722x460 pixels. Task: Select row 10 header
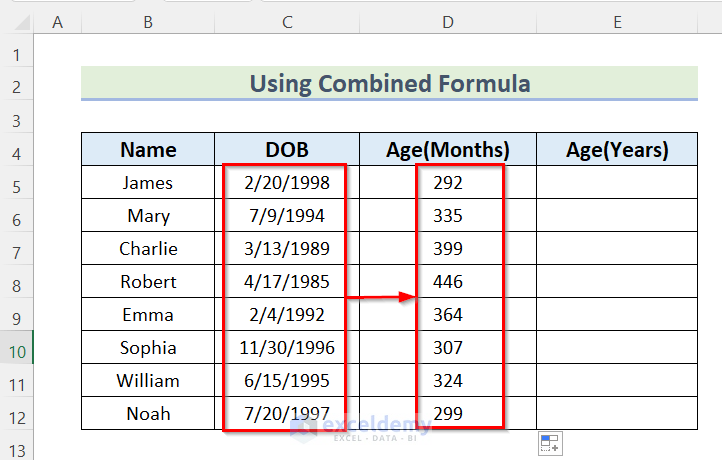[x=17, y=348]
